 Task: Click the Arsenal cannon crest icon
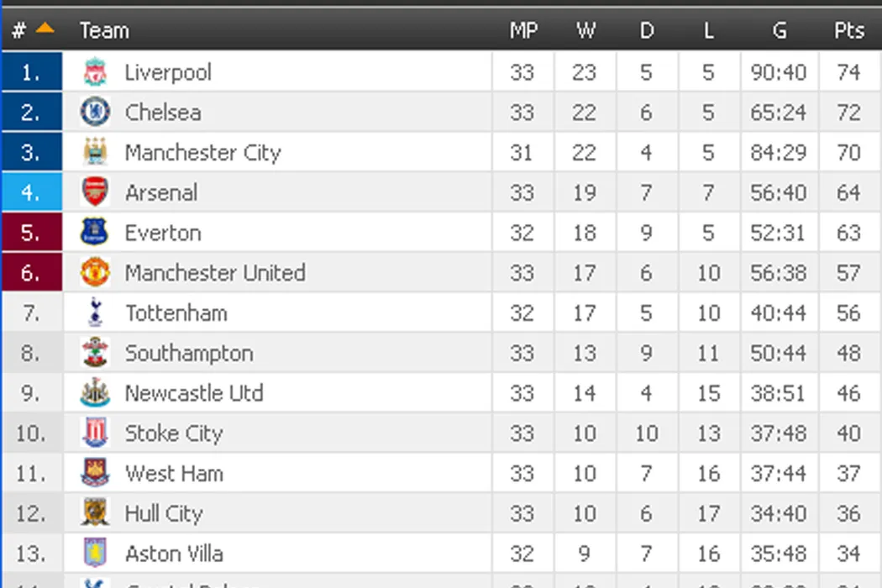(x=95, y=192)
